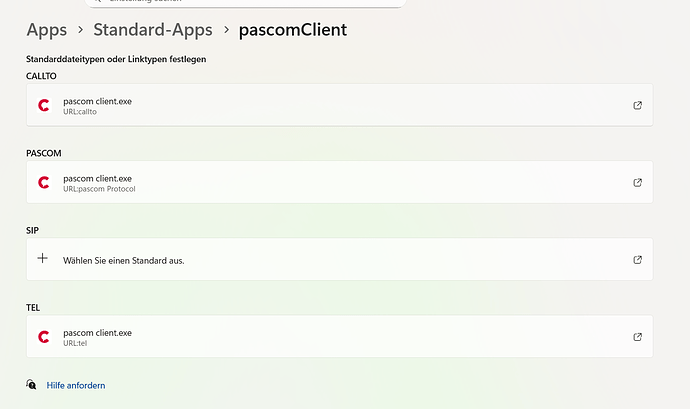Open external link icon in PASCOM row

pyautogui.click(x=637, y=182)
